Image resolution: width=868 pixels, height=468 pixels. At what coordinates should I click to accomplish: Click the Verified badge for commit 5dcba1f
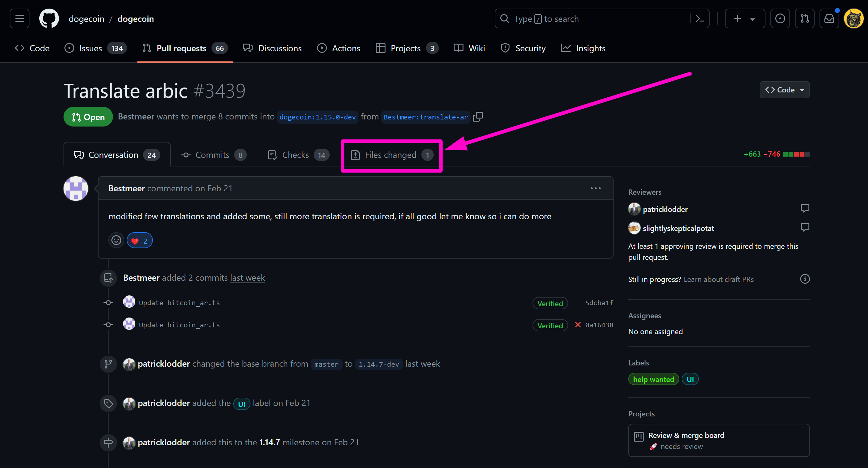tap(550, 303)
